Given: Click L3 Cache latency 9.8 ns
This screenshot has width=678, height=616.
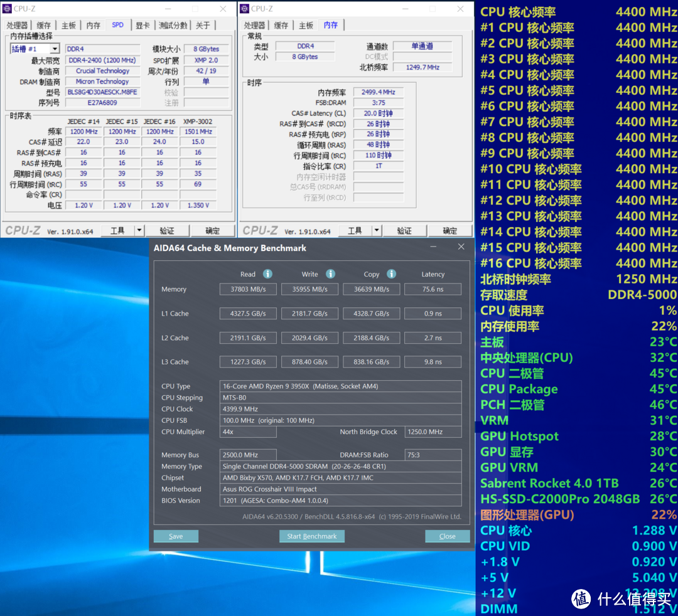Looking at the screenshot, I should [x=433, y=361].
